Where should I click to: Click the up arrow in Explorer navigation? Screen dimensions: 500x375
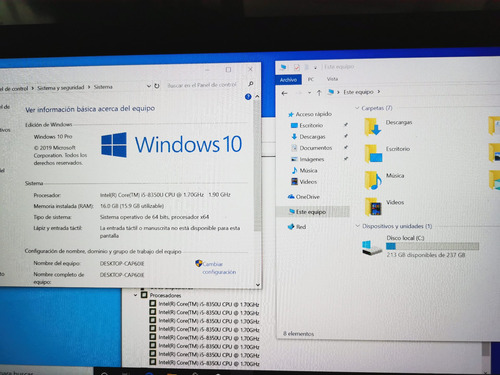pos(319,93)
